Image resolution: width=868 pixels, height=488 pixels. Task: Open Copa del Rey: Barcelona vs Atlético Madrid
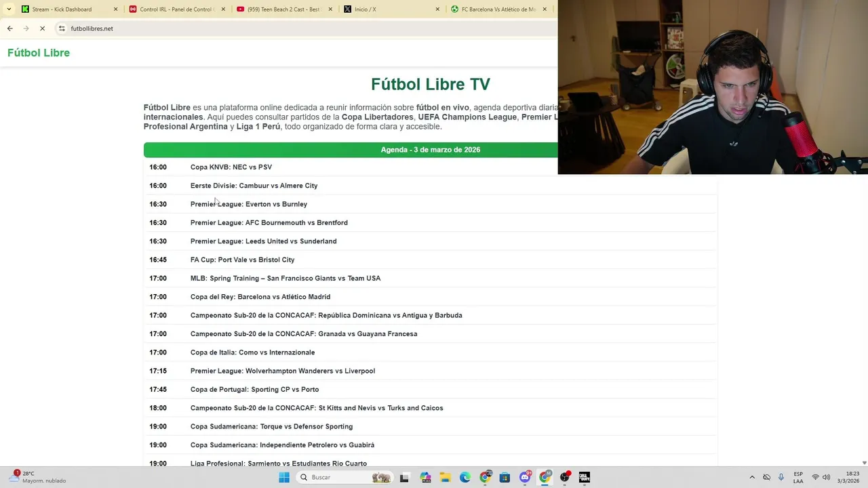coord(430,297)
